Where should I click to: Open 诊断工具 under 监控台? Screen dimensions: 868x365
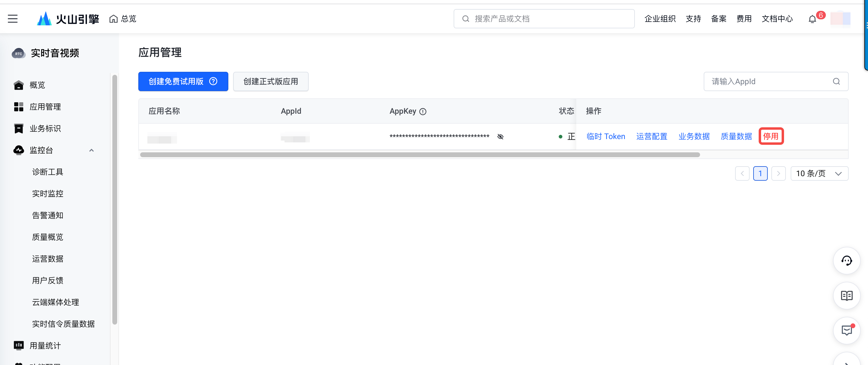pyautogui.click(x=48, y=172)
